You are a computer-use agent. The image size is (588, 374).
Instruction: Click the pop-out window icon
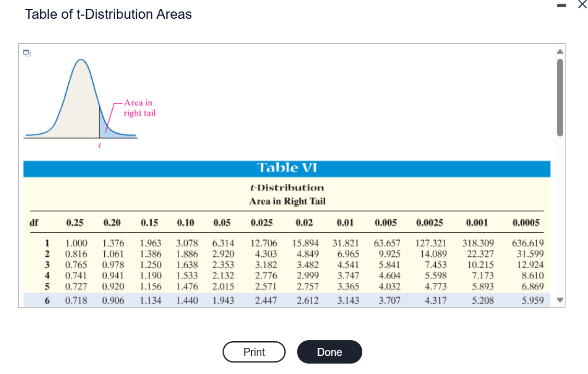tap(27, 53)
